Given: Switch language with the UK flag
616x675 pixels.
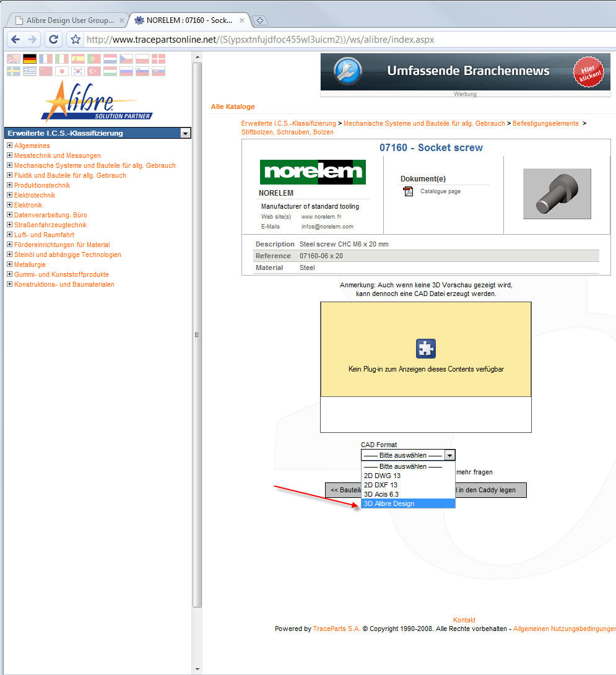Looking at the screenshot, I should 14,59.
